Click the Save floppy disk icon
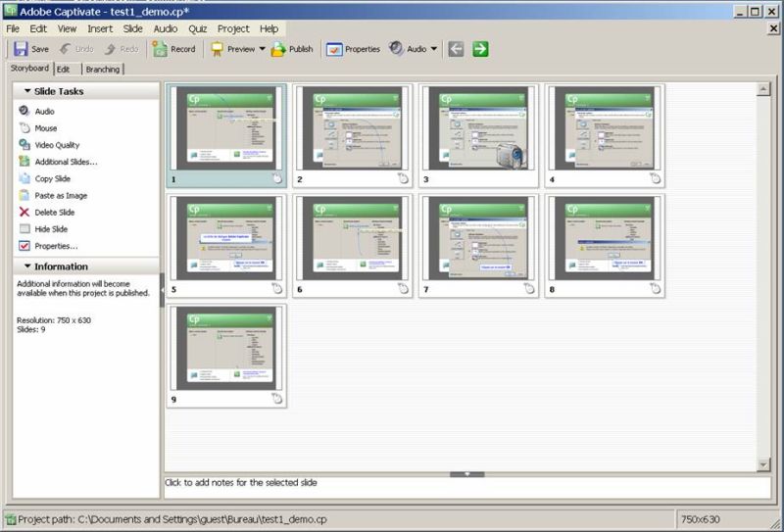Image resolution: width=784 pixels, height=532 pixels. (x=21, y=49)
